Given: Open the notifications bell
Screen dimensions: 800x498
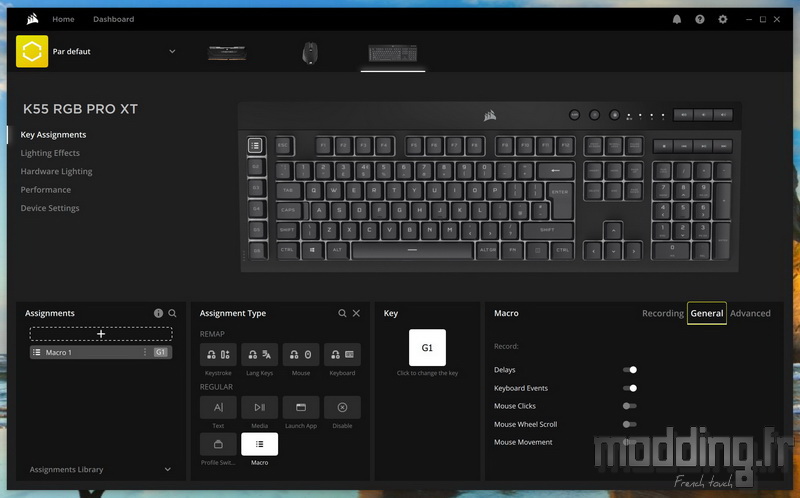Looking at the screenshot, I should point(677,19).
